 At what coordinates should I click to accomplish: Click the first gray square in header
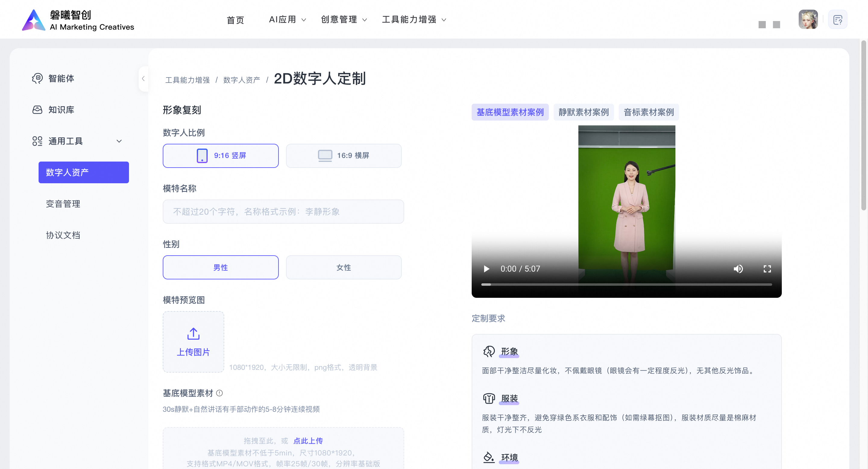(762, 25)
